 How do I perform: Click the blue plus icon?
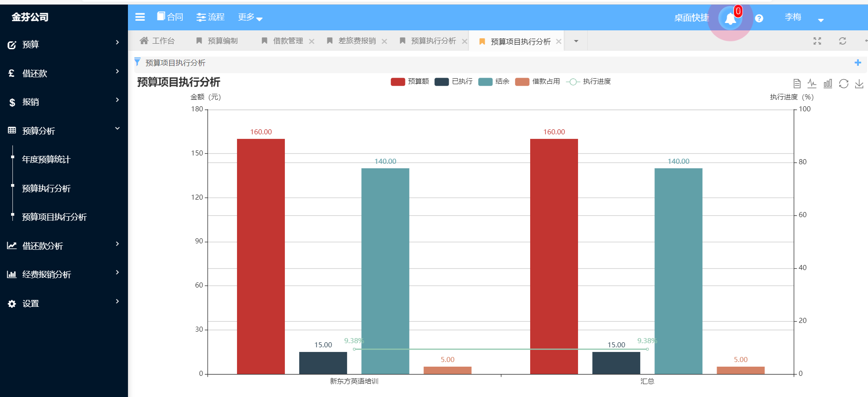pos(858,63)
